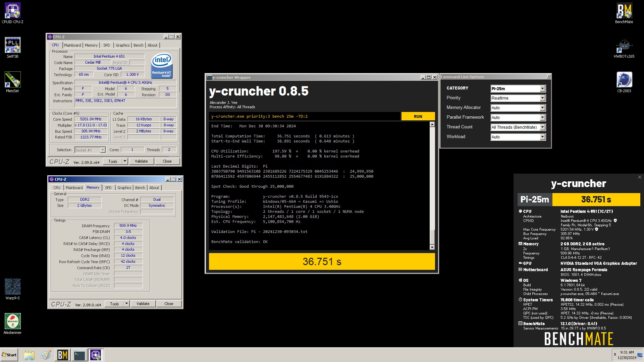The height and width of the screenshot is (362, 644).
Task: Open Graphics tab in top CPU-Z
Action: point(122,45)
